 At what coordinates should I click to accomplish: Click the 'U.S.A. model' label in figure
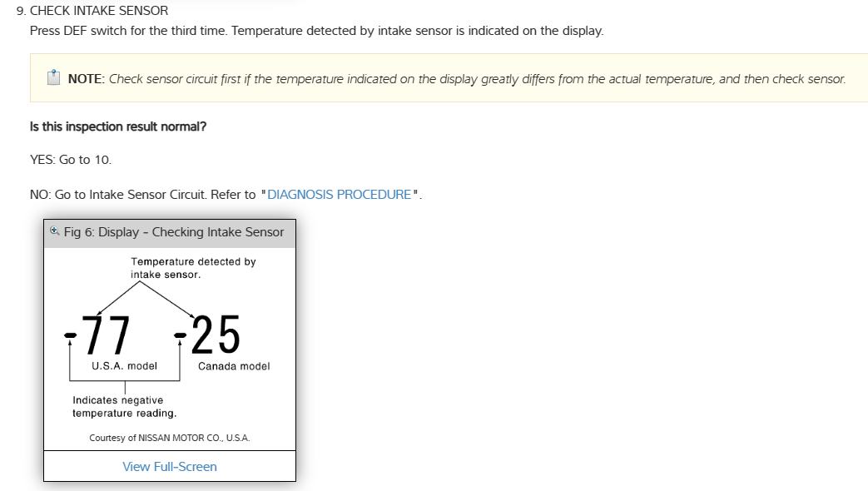(124, 366)
